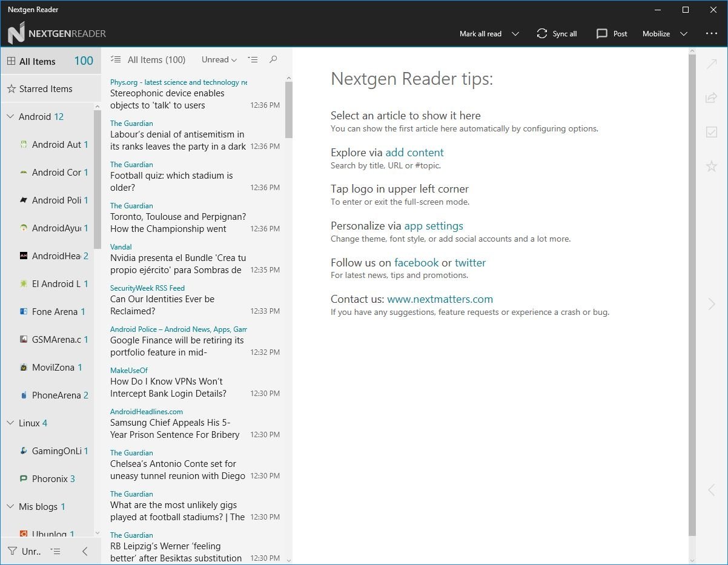This screenshot has width=728, height=565.
Task: Click the twitter link
Action: click(471, 263)
